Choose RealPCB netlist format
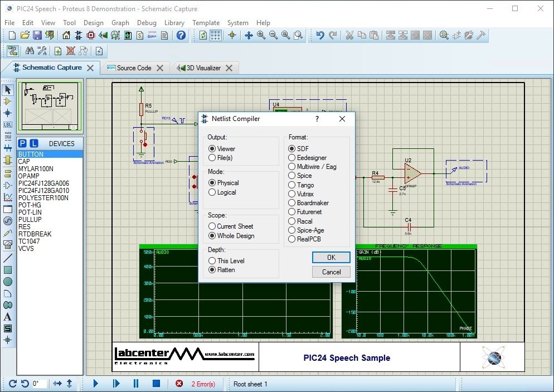The image size is (554, 392). pos(292,239)
